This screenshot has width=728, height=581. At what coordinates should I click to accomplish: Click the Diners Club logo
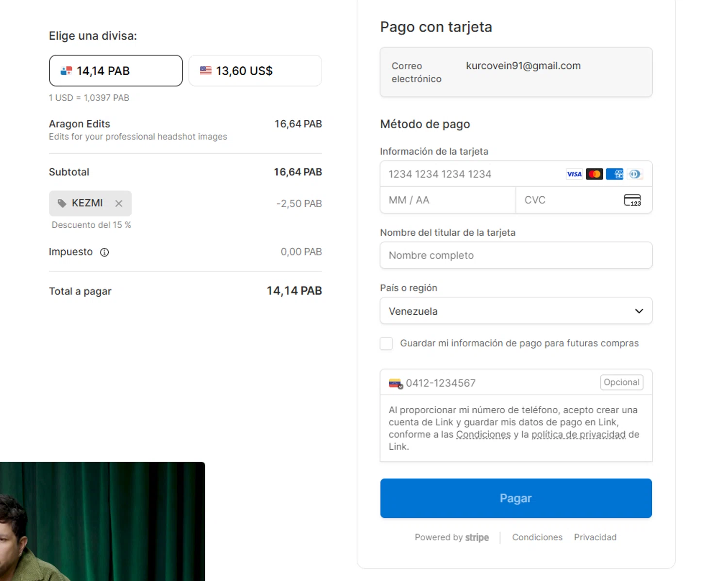click(635, 174)
